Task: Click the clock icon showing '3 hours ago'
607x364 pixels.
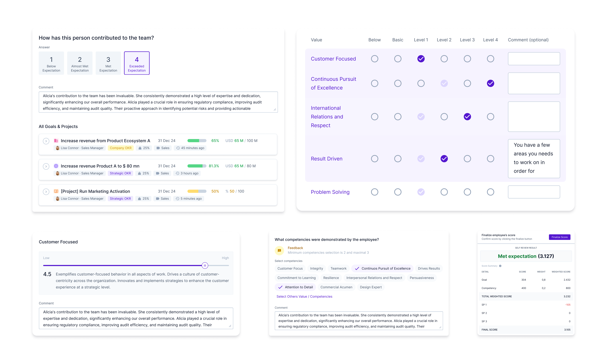Action: [x=177, y=173]
